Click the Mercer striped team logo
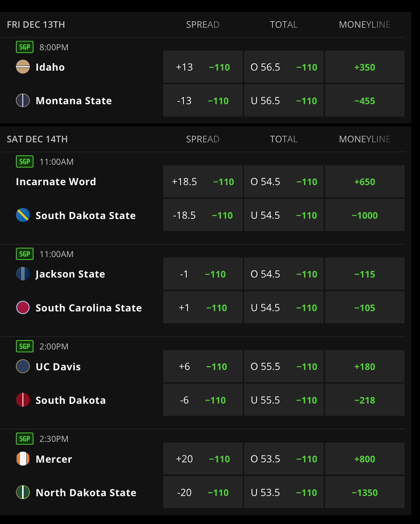Screen dimensions: 420x524 coord(23,459)
